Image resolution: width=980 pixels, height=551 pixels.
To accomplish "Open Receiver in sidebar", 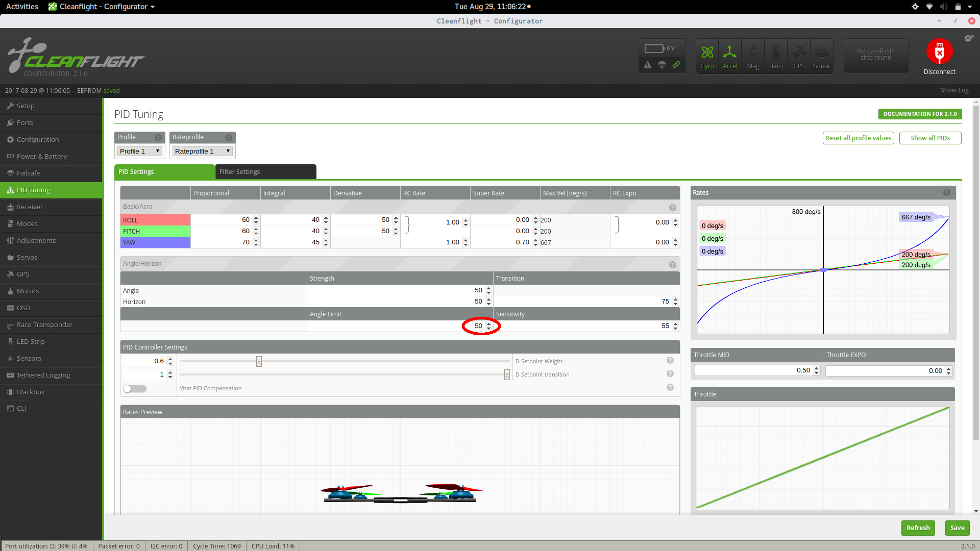I will coord(51,207).
